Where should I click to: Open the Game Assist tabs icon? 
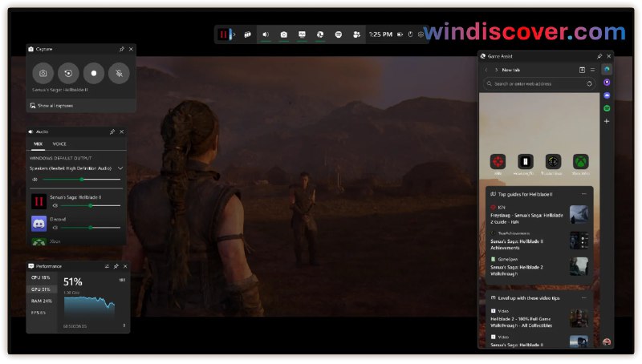coord(582,70)
